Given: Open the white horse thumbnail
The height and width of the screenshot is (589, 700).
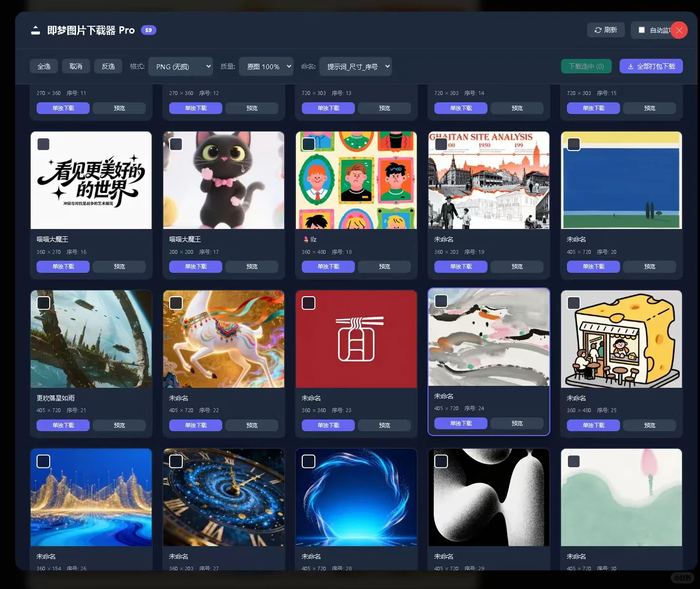Looking at the screenshot, I should pyautogui.click(x=224, y=339).
